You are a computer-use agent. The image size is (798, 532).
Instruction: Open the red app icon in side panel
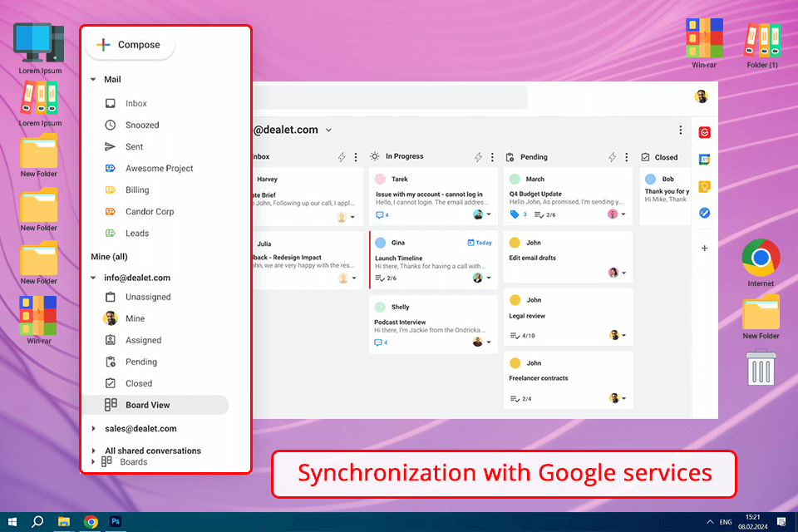tap(704, 133)
